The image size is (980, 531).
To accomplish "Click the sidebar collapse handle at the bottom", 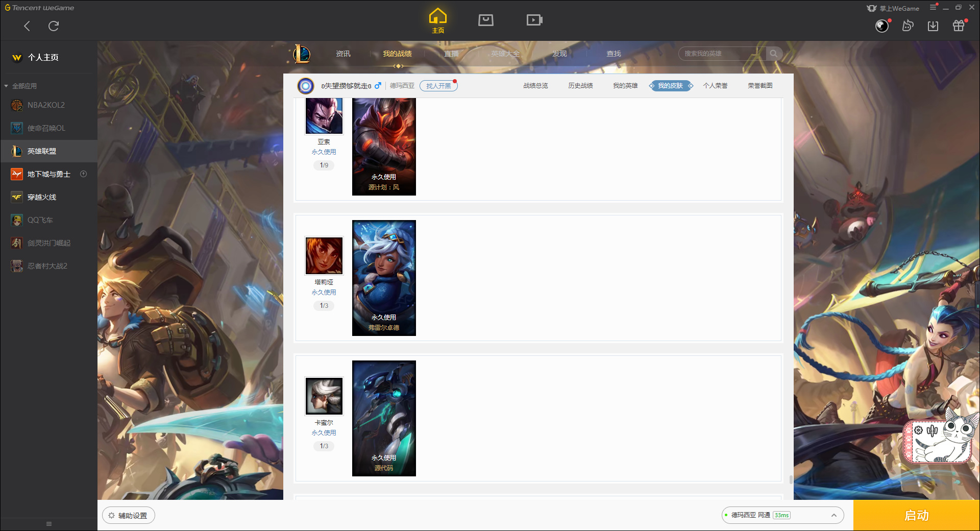I will pyautogui.click(x=49, y=524).
